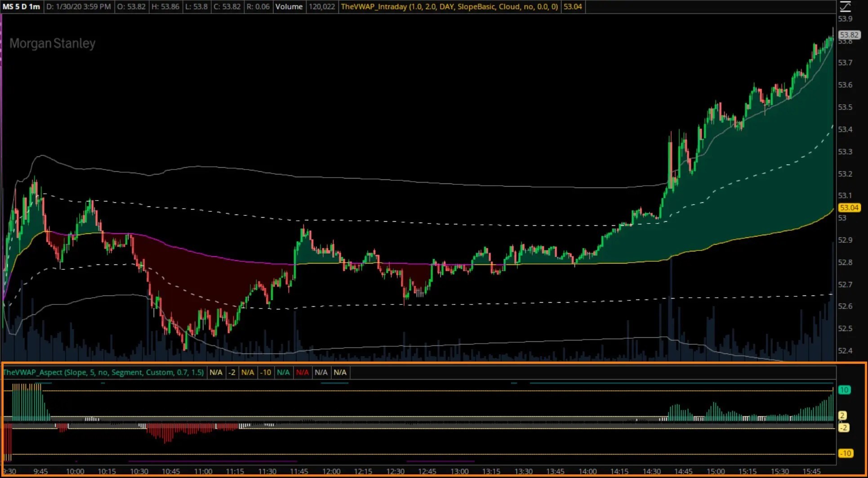This screenshot has width=868, height=478.
Task: Click the 12:30 time axis label
Action: (x=395, y=471)
